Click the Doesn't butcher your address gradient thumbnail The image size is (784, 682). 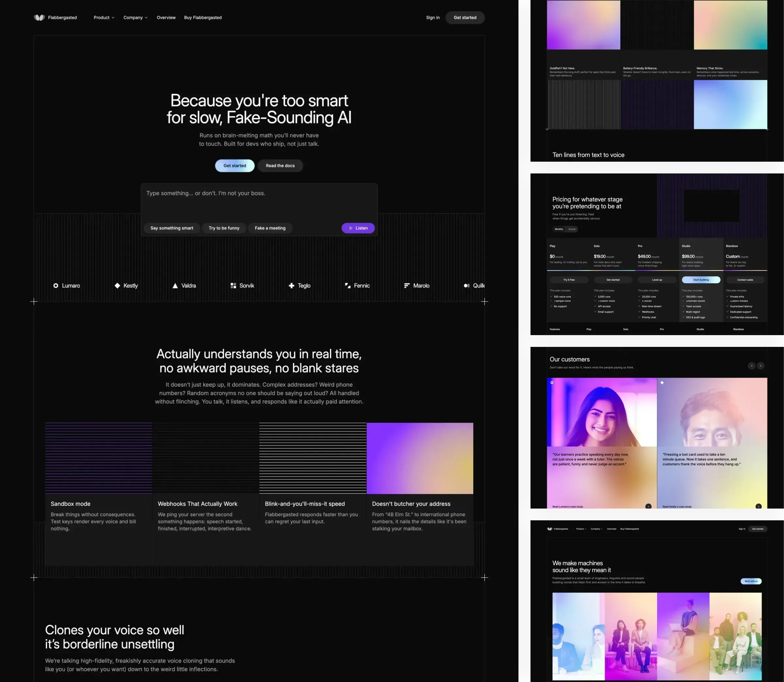[x=420, y=458]
